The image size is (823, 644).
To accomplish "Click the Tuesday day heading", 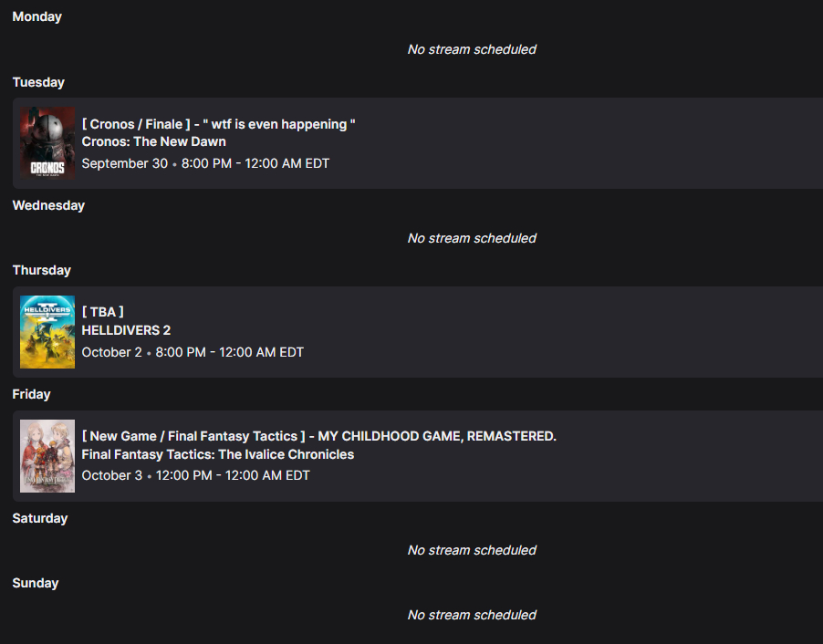I will tap(38, 82).
